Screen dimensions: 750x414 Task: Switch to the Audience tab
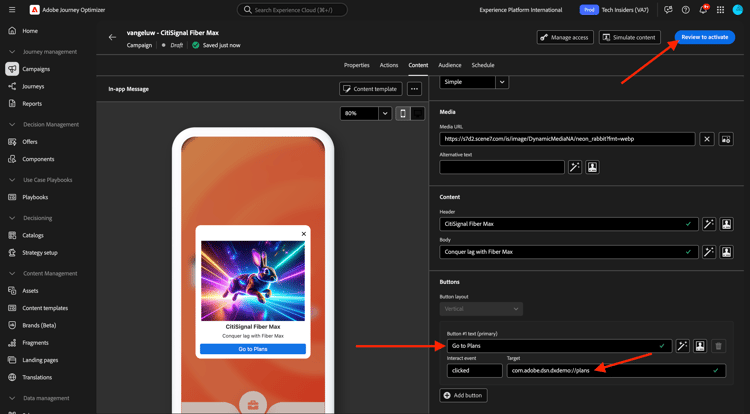click(450, 65)
